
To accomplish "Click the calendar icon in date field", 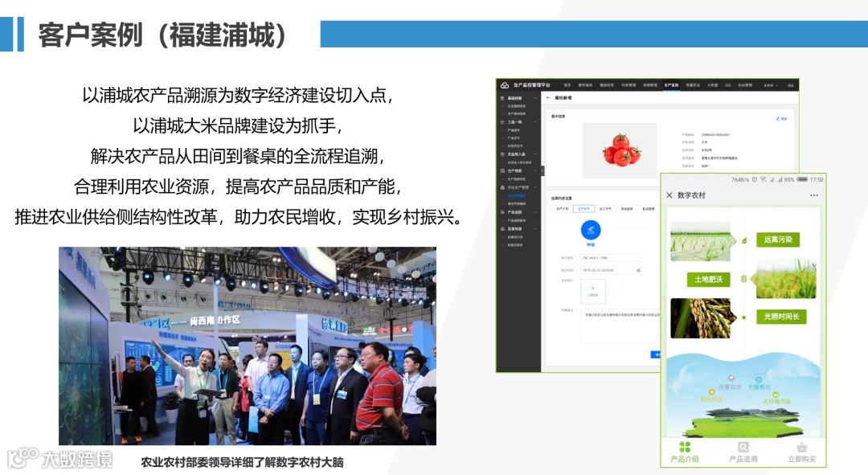I will click(x=638, y=270).
